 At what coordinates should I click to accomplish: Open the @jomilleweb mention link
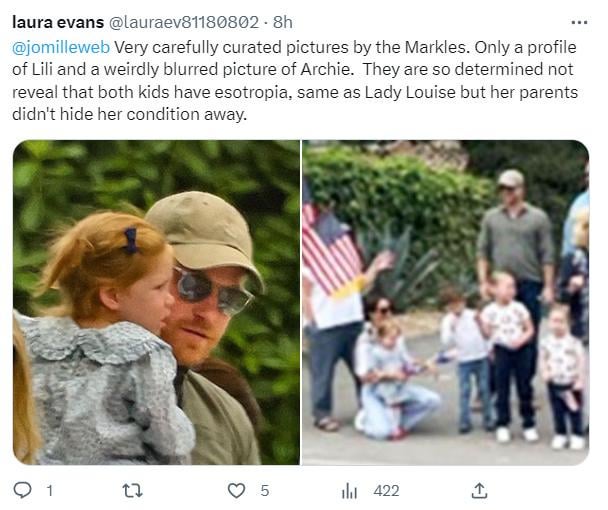click(61, 47)
